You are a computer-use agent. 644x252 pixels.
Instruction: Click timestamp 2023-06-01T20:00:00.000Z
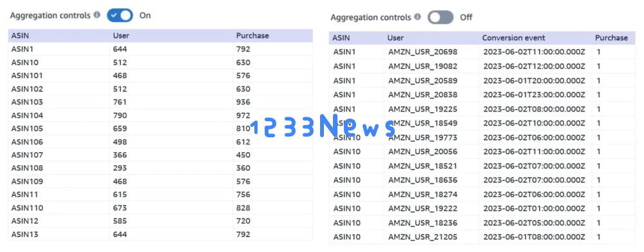pos(534,81)
